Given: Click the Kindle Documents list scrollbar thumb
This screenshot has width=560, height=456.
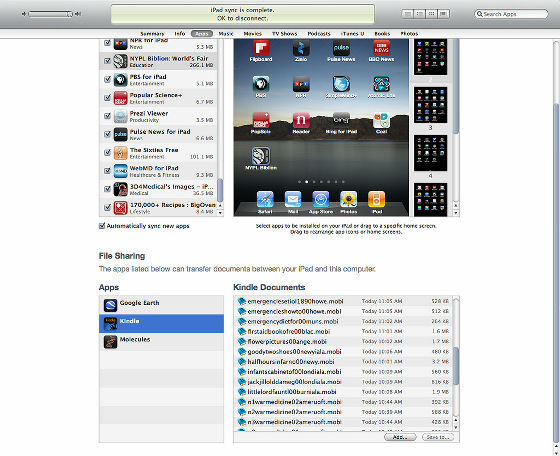Looking at the screenshot, I should [x=456, y=366].
